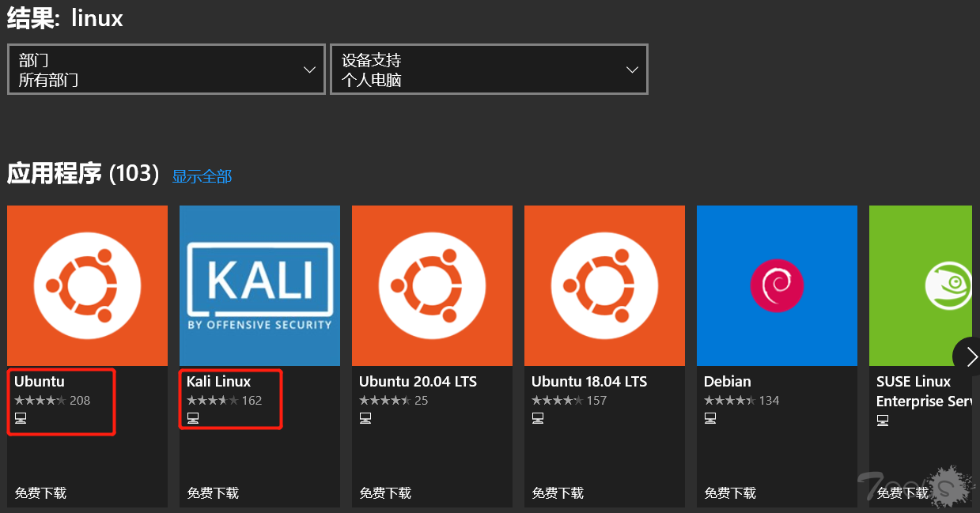This screenshot has height=513, width=980.
Task: Click the Kali Linux title text
Action: pos(219,382)
